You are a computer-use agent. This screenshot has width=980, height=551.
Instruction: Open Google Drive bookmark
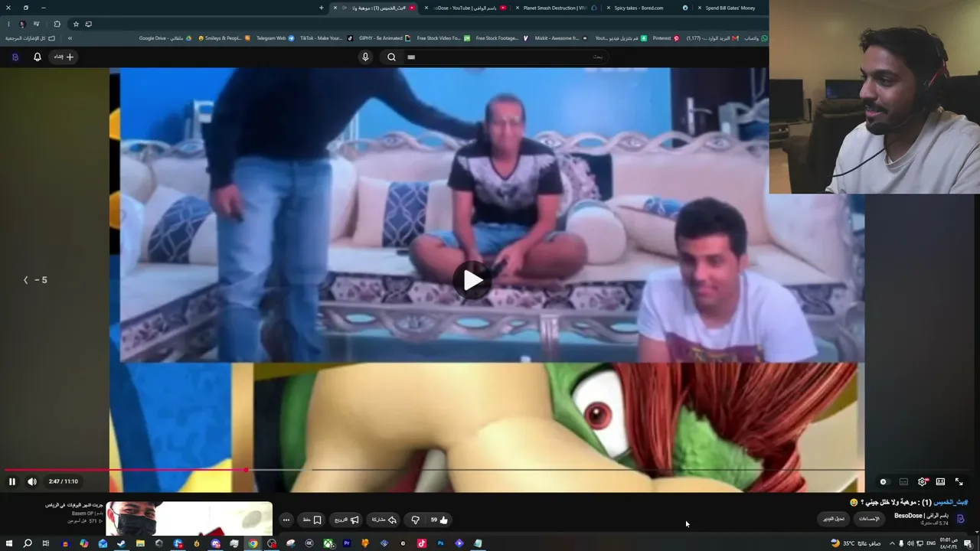[165, 38]
